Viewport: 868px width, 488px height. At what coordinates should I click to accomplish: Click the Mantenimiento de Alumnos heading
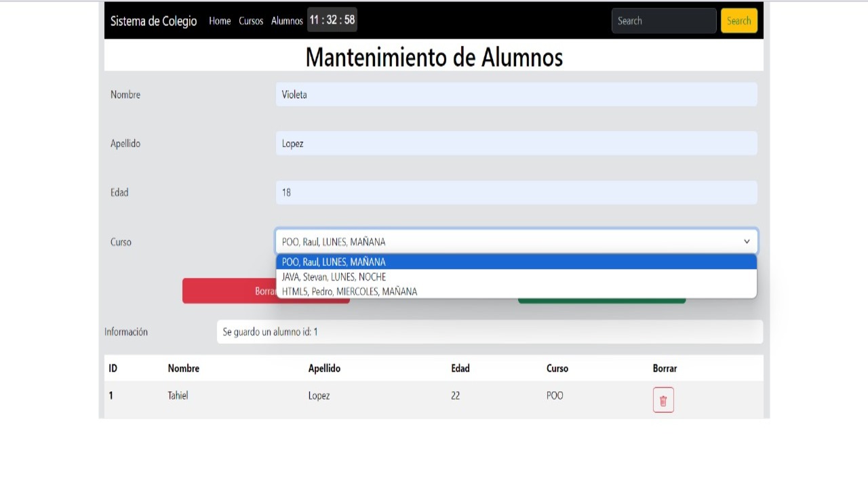pos(434,57)
